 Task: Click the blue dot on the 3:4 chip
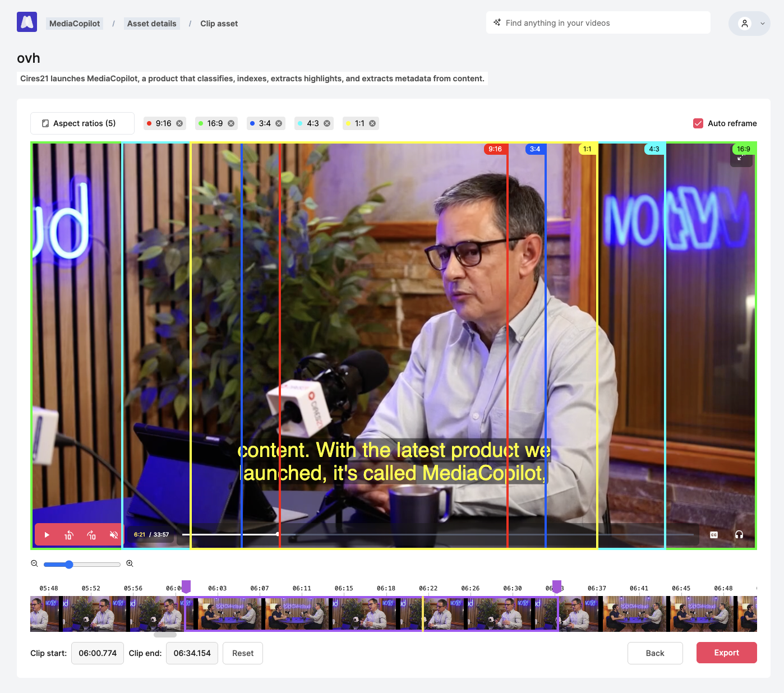252,123
